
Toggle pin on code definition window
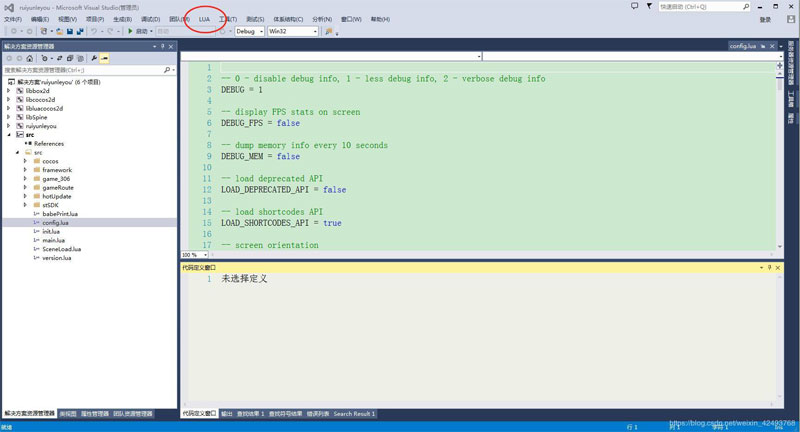pyautogui.click(x=769, y=267)
